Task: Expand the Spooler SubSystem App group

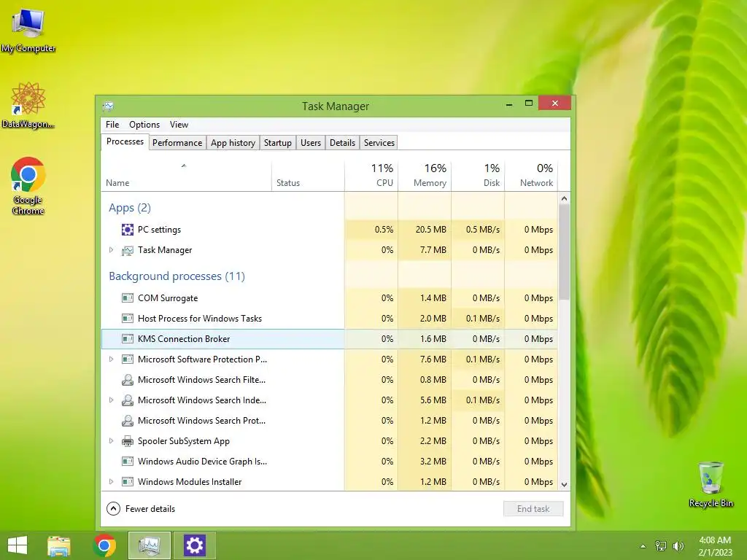Action: coord(111,441)
